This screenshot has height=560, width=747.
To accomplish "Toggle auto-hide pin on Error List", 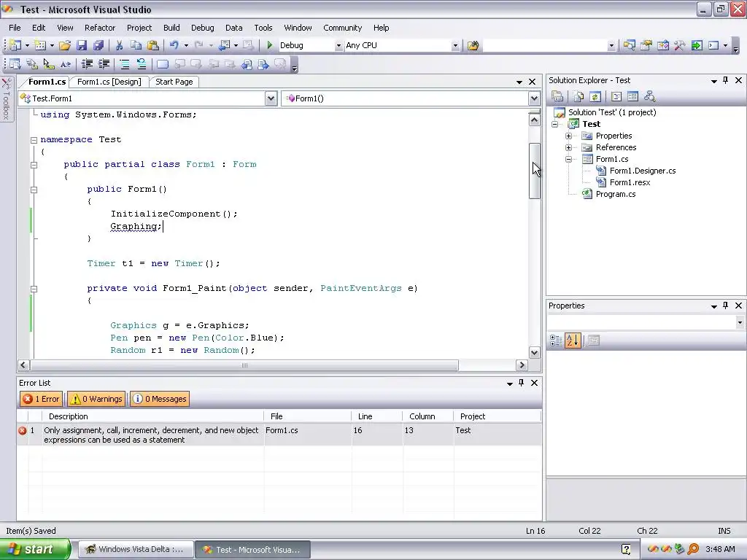I will (x=521, y=382).
